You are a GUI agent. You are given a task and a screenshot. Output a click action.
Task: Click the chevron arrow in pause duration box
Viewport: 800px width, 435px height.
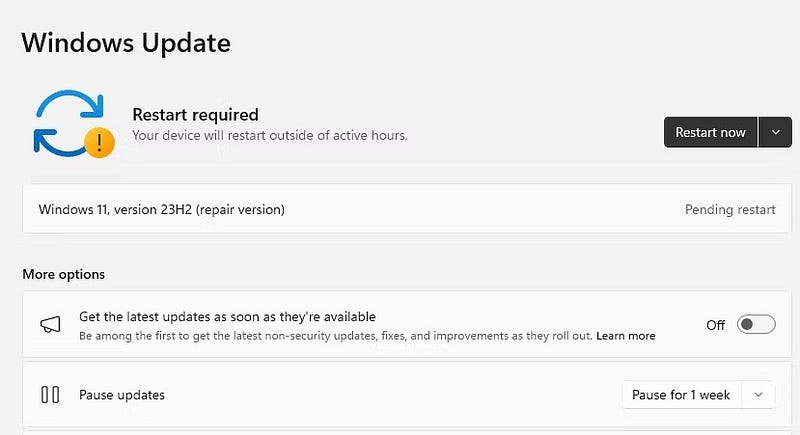coord(759,395)
